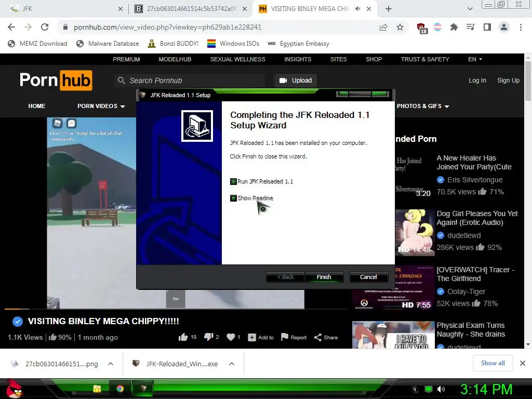Toggle Run JFK Reloaded 1.1 checkbox
The width and height of the screenshot is (532, 399).
233,181
